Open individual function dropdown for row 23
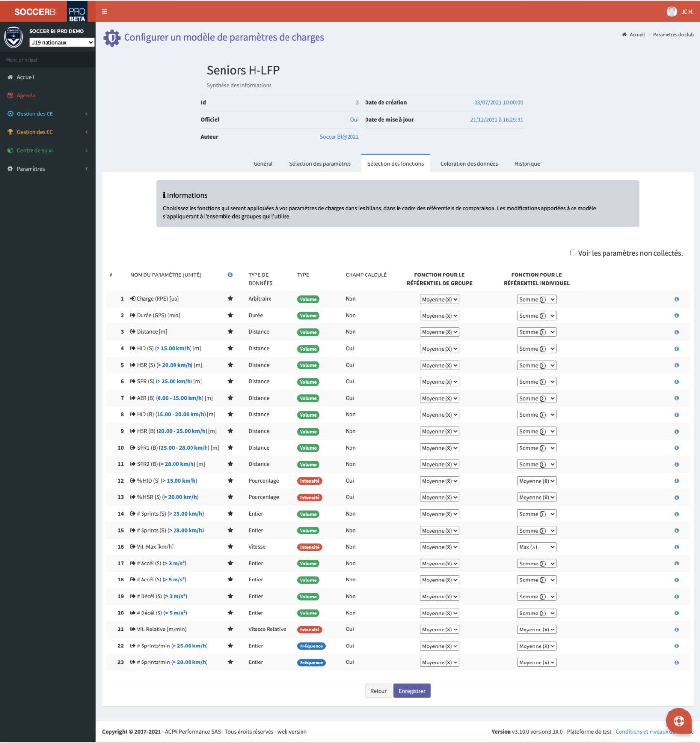 click(537, 662)
